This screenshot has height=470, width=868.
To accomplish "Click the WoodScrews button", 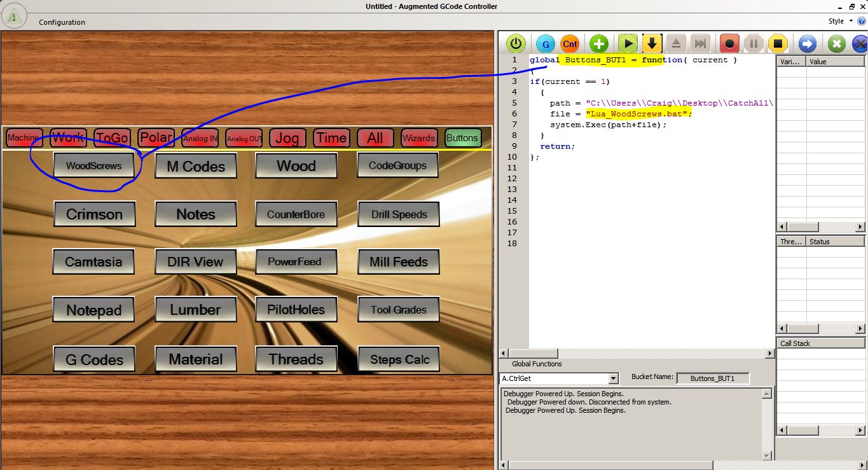I will tap(94, 166).
